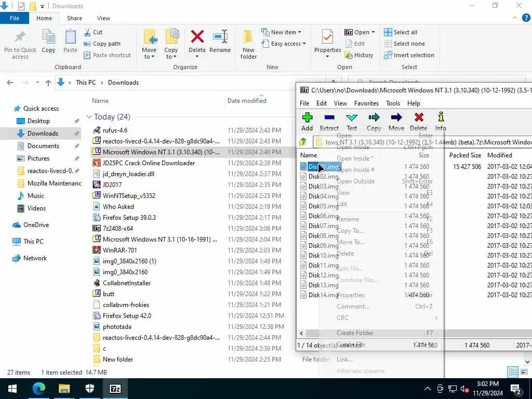The height and width of the screenshot is (399, 532).
Task: Click the Up one level arrow
Action: tap(48, 83)
